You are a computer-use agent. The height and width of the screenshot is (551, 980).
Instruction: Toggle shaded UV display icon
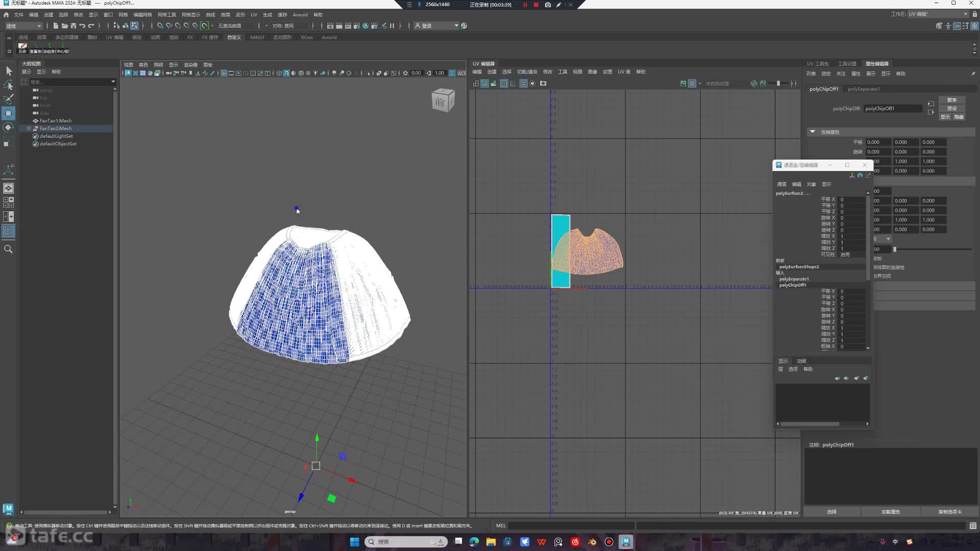pyautogui.click(x=484, y=83)
